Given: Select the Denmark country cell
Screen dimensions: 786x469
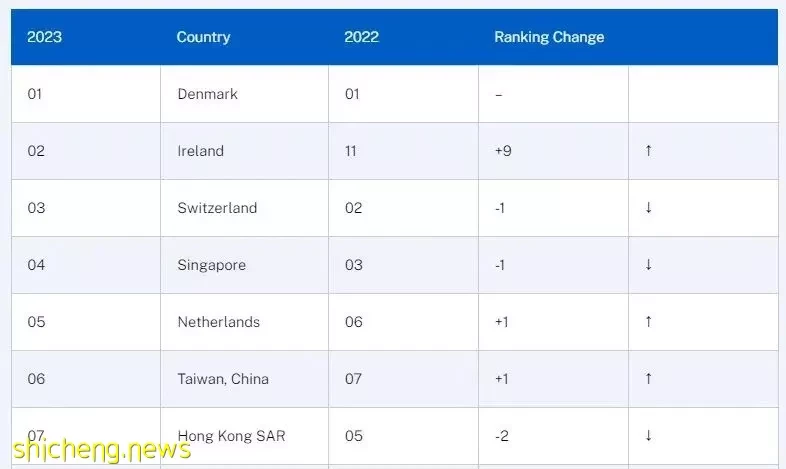Looking at the screenshot, I should coord(244,94).
